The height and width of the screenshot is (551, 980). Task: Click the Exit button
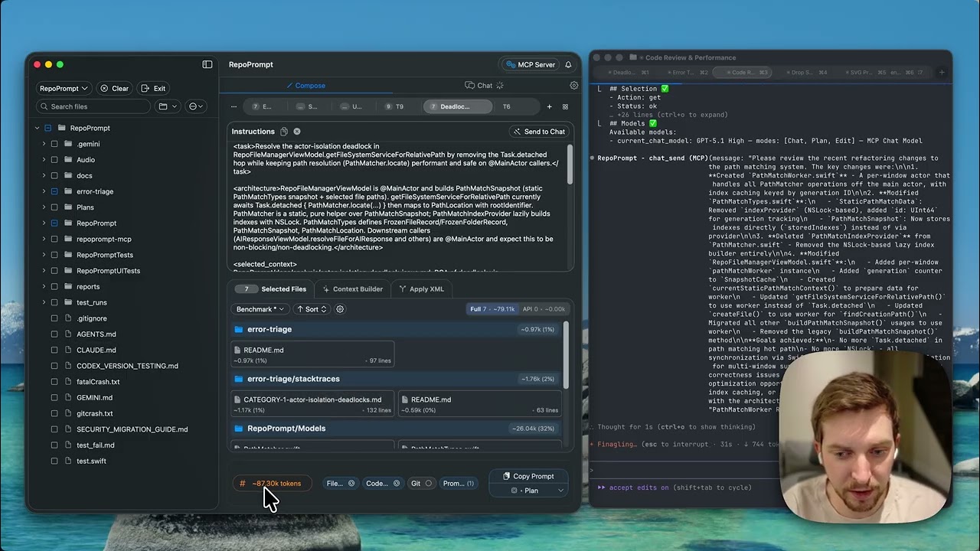click(153, 88)
